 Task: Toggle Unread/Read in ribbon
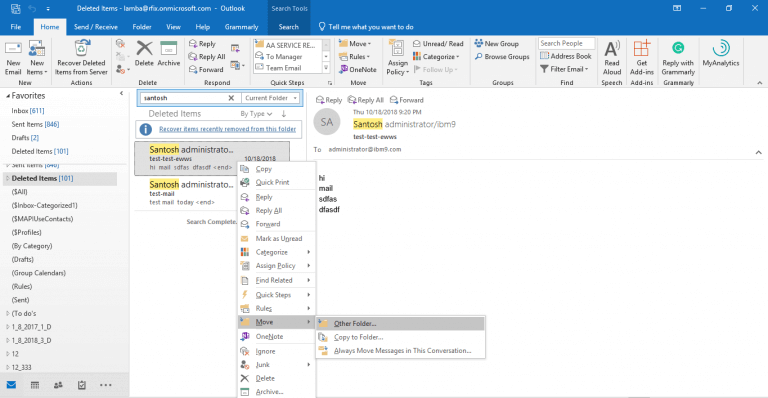pos(438,44)
